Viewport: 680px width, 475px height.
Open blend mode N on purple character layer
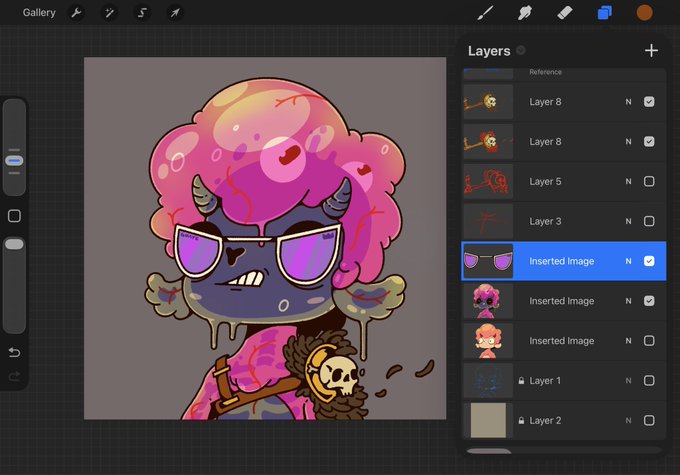tap(628, 301)
